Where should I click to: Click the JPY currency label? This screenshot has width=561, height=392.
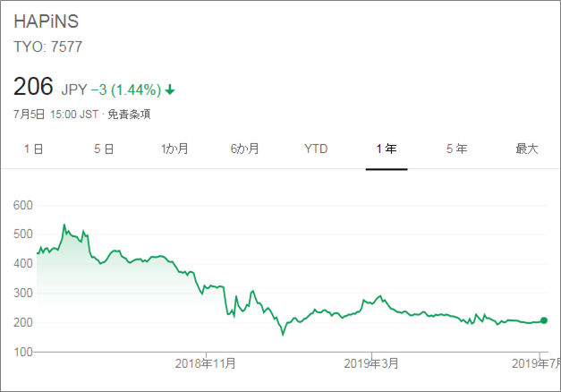tap(74, 89)
